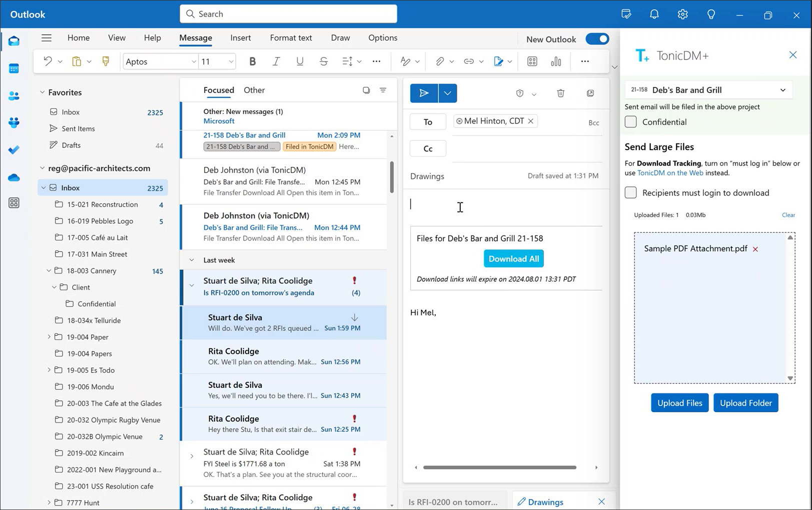Open the Options ribbon tab
812x510 pixels.
pyautogui.click(x=383, y=38)
